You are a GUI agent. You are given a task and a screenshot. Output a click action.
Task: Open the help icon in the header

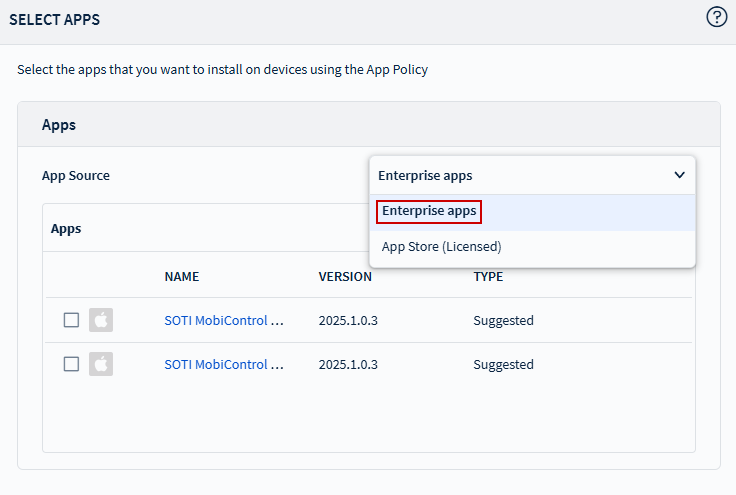[x=716, y=17]
